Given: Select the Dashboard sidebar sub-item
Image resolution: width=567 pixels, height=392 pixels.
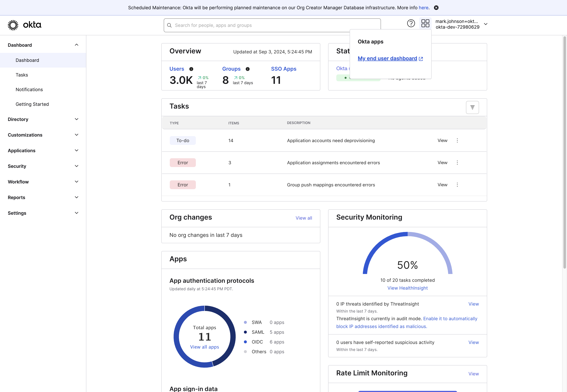Looking at the screenshot, I should [43, 60].
